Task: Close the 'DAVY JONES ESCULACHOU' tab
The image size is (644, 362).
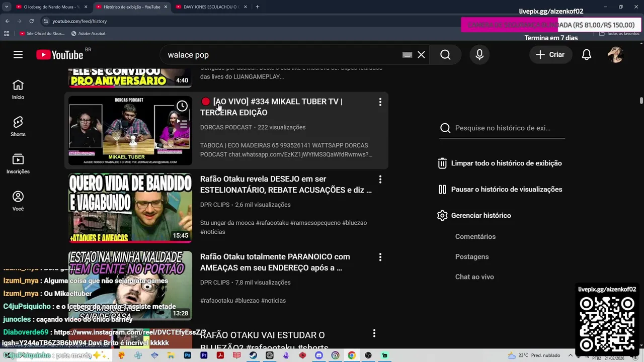Action: coord(246,7)
